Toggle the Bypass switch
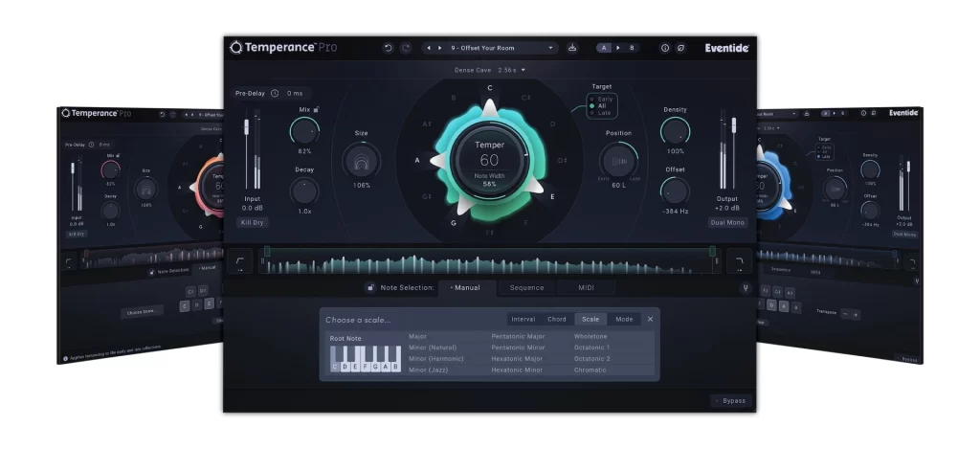This screenshot has width=980, height=449. click(x=732, y=400)
